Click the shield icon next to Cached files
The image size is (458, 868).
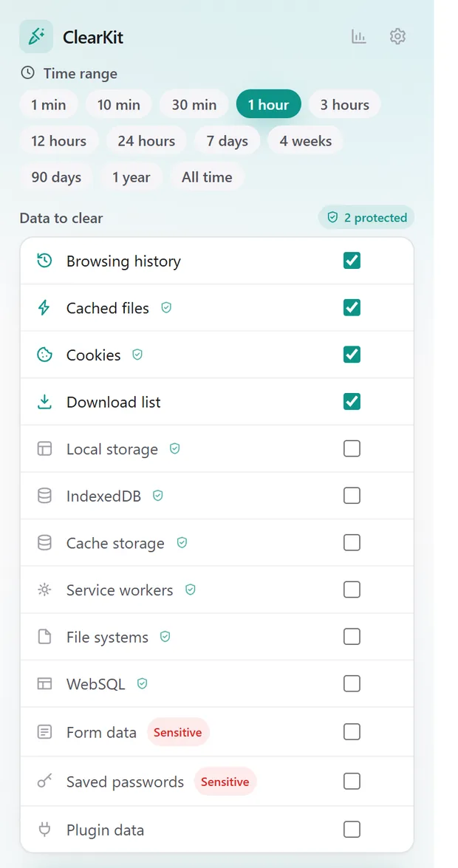click(166, 308)
